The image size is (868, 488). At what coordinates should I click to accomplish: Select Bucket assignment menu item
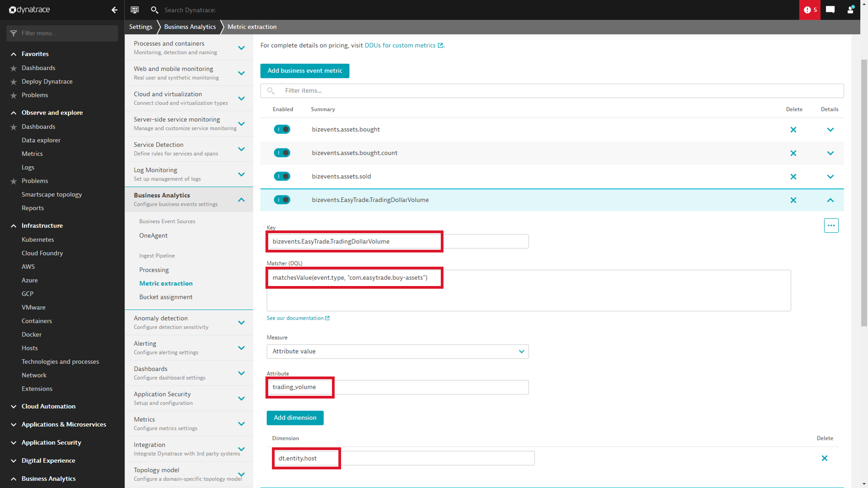[166, 297]
